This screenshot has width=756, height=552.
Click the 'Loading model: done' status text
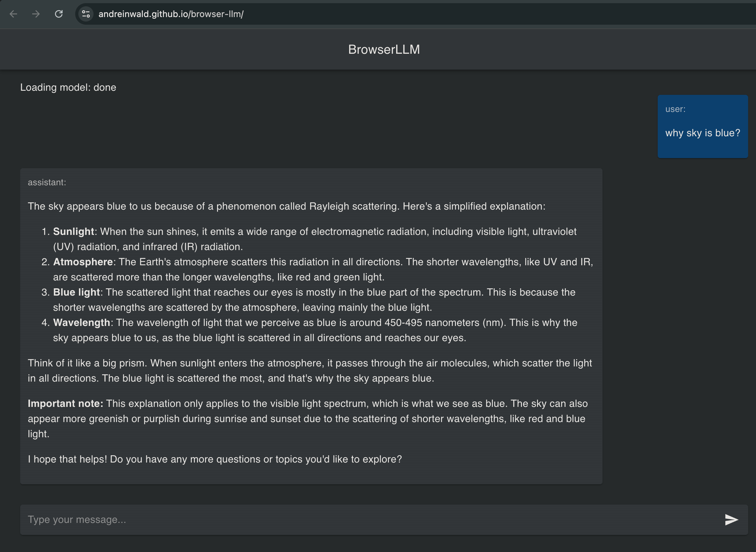(68, 88)
